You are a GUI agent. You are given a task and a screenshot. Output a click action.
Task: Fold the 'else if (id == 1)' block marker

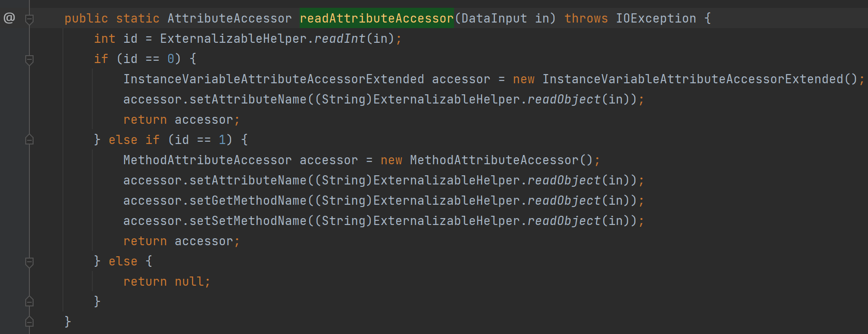(x=29, y=140)
